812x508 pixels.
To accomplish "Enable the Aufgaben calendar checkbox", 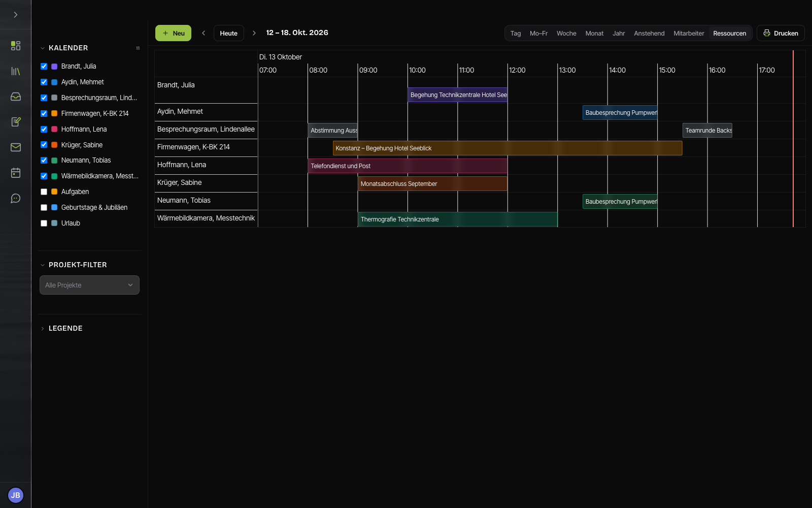I will 44,192.
